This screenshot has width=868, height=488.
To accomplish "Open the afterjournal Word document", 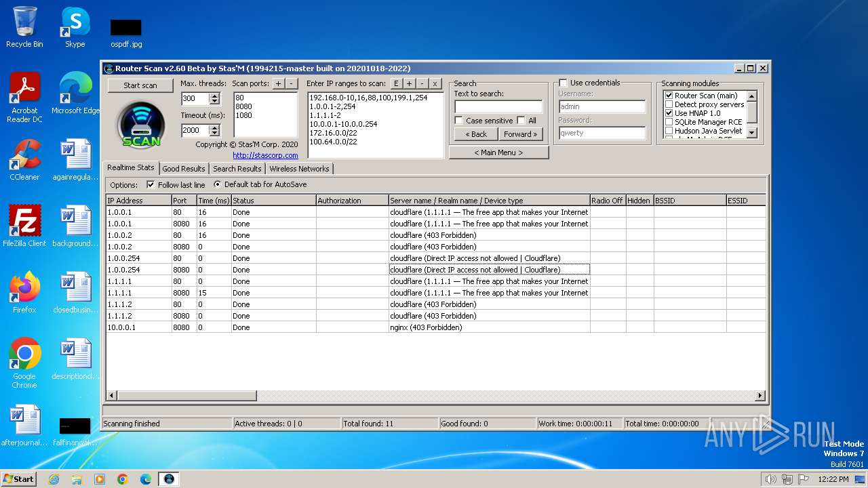I will point(24,426).
